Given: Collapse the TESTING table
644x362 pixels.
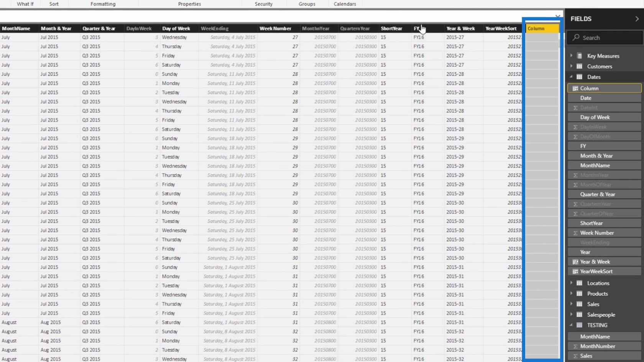Looking at the screenshot, I should tap(571, 325).
